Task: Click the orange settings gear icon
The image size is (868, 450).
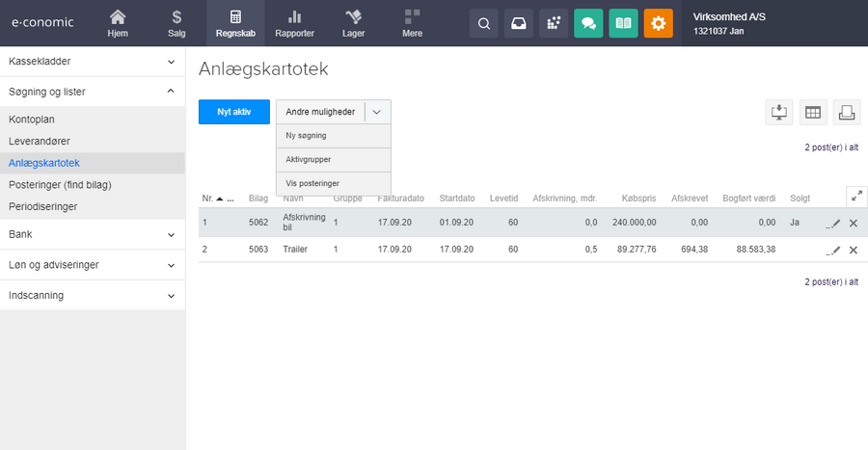Action: 658,23
